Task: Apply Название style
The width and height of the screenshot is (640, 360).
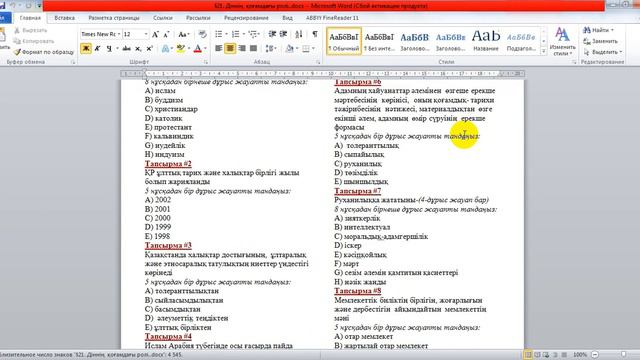Action: [x=486, y=41]
